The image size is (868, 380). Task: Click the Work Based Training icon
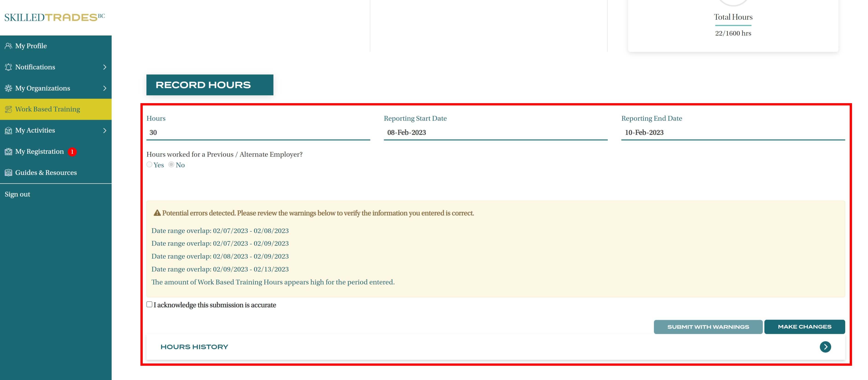(x=9, y=109)
